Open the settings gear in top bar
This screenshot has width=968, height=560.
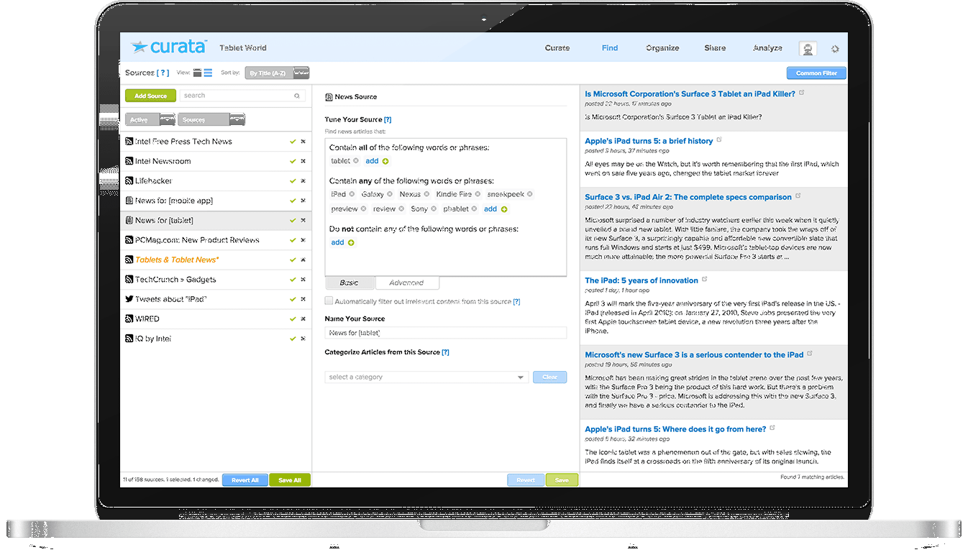835,49
